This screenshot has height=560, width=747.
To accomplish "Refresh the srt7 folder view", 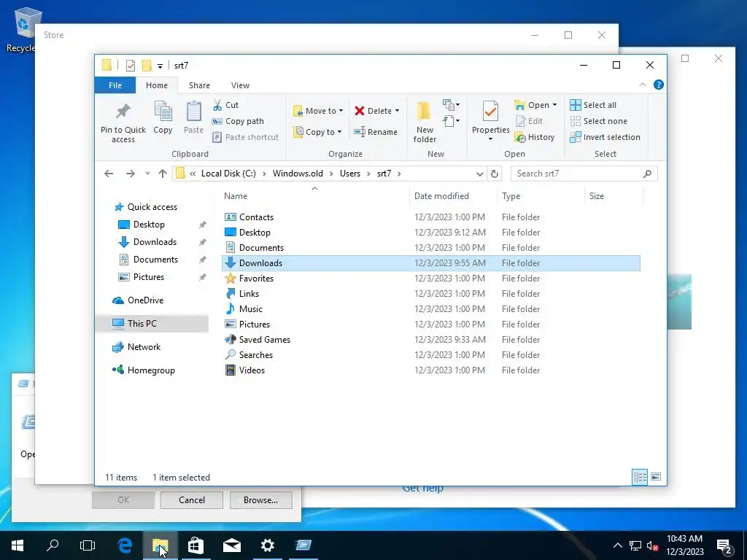I will (x=495, y=174).
